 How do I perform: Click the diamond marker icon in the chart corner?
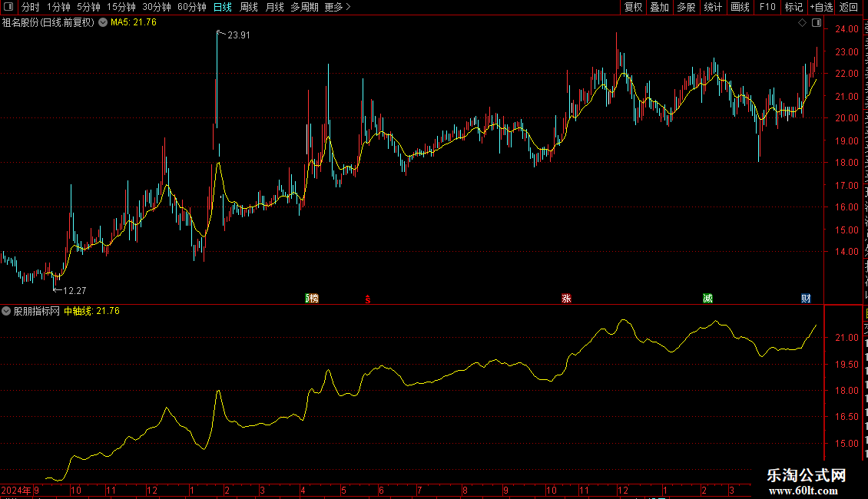point(802,23)
